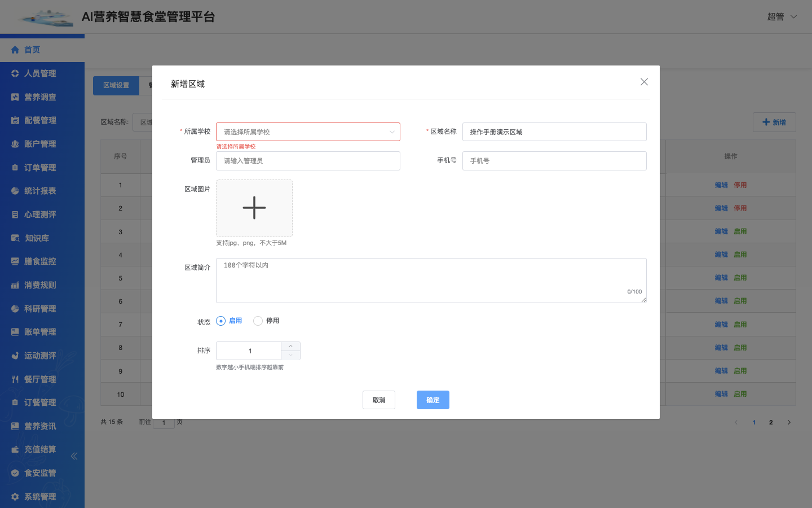
Task: Click the 操作 column header
Action: coord(731,156)
